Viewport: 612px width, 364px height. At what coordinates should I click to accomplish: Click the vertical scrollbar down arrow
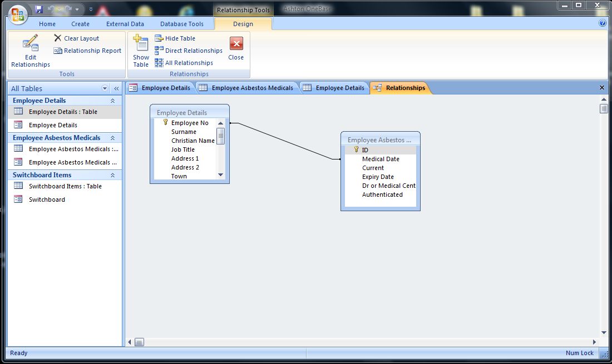pos(604,332)
